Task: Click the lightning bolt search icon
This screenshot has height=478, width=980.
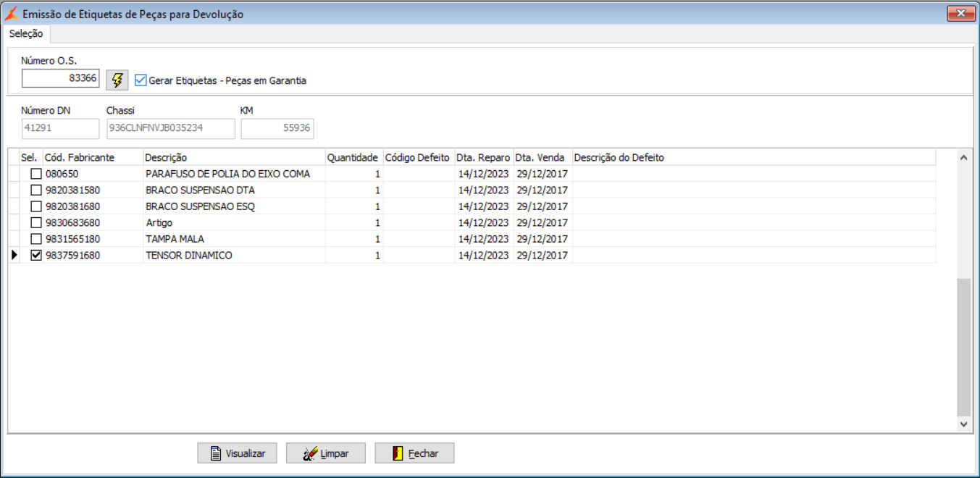Action: coord(117,80)
